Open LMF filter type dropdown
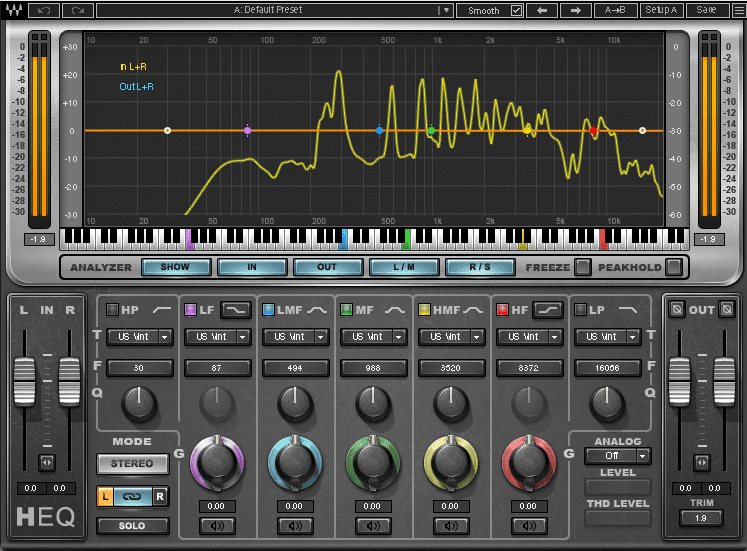Viewport: 747px width, 551px height. [x=321, y=337]
